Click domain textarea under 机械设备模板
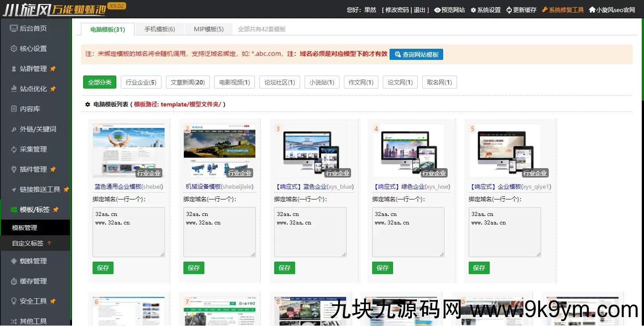 coord(219,232)
